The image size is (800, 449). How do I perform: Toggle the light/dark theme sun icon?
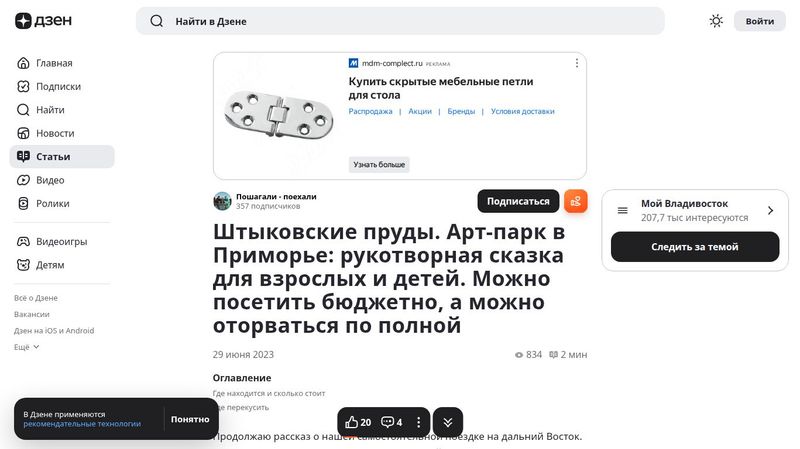716,21
